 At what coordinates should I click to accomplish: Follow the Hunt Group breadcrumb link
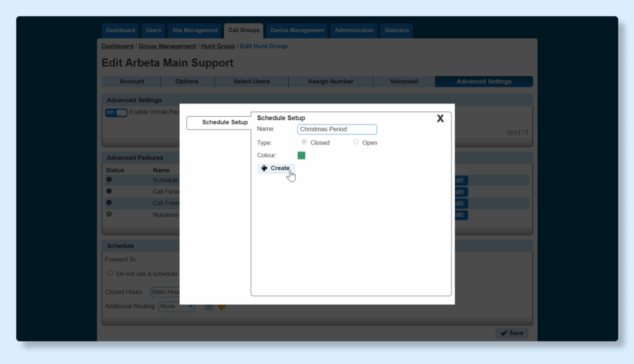(218, 46)
